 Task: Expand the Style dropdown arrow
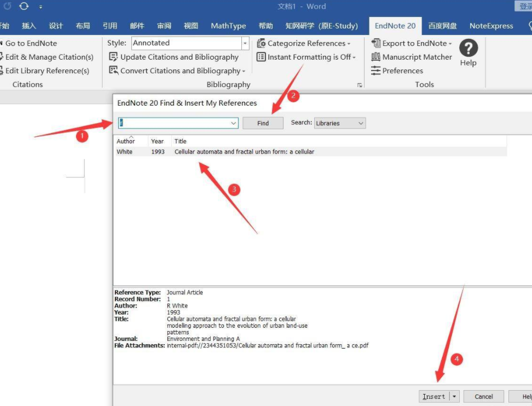(245, 43)
